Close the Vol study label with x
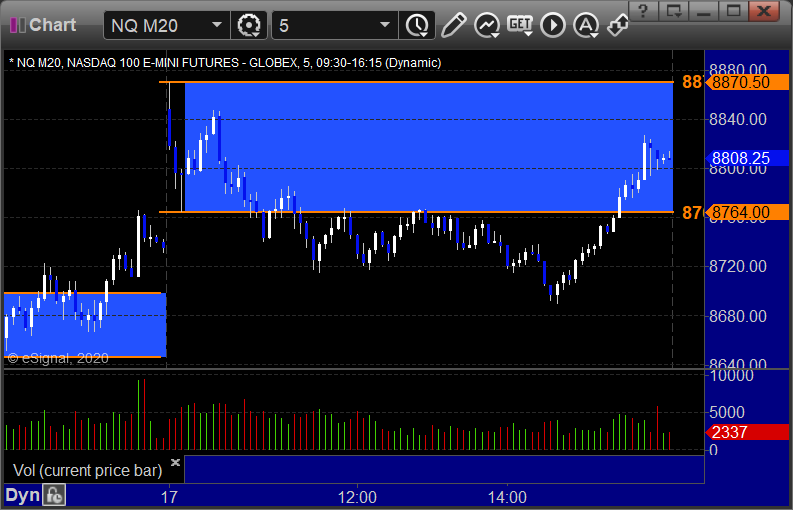The width and height of the screenshot is (793, 510). (x=175, y=462)
